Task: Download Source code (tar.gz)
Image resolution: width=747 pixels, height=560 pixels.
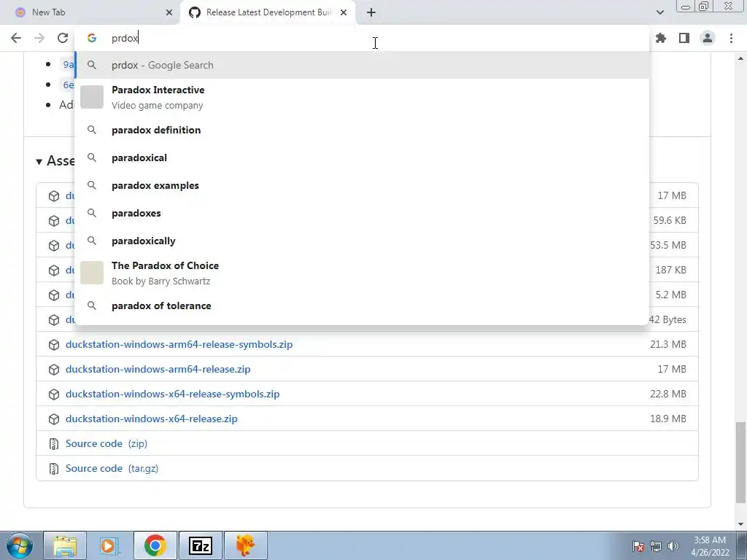Action: coord(112,468)
